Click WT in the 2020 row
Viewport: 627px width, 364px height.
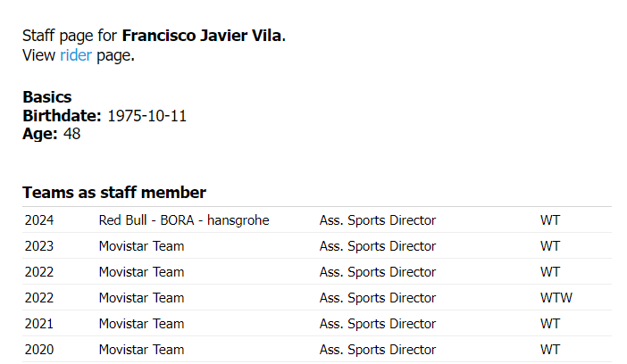550,350
